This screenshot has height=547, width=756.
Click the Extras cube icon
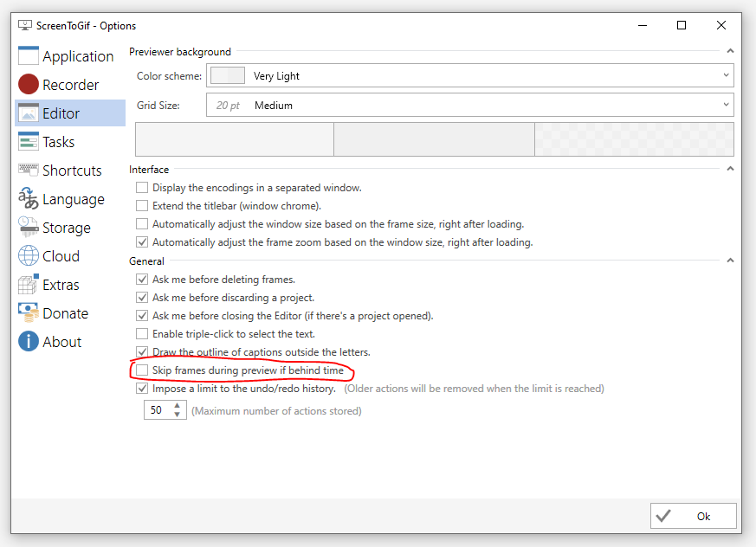pyautogui.click(x=29, y=284)
